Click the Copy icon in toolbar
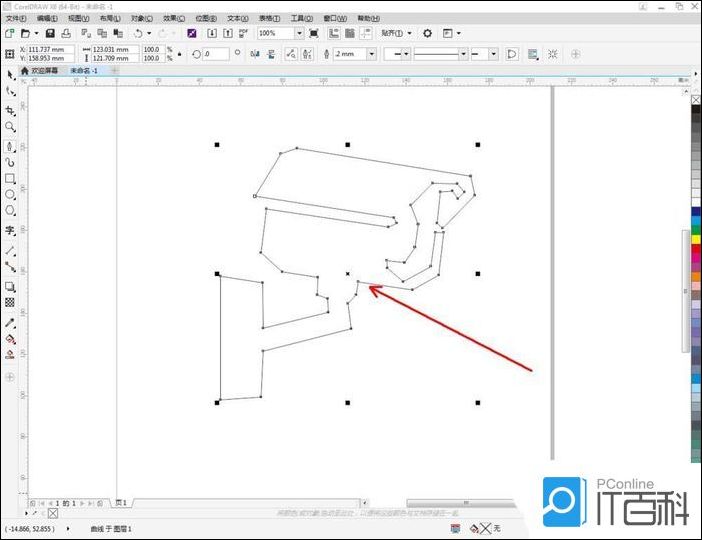Screen dimensions: 702x540 102,33
